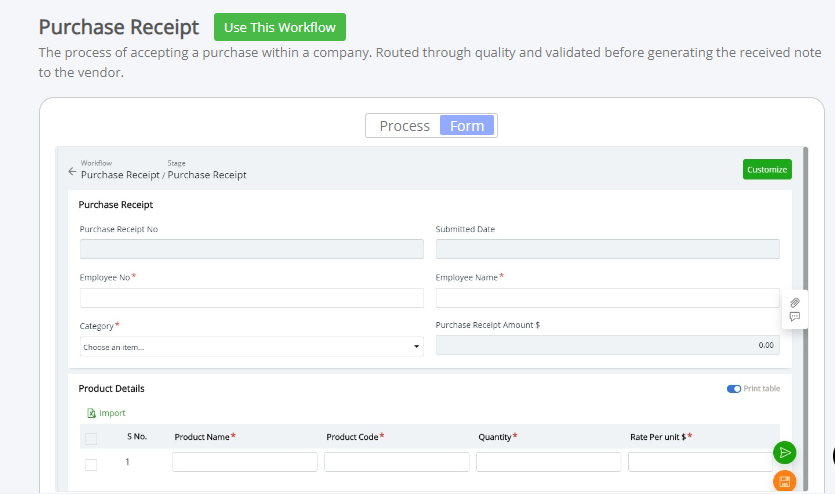Click the Purchase Receipt Amount field
This screenshot has width=835, height=494.
(608, 345)
